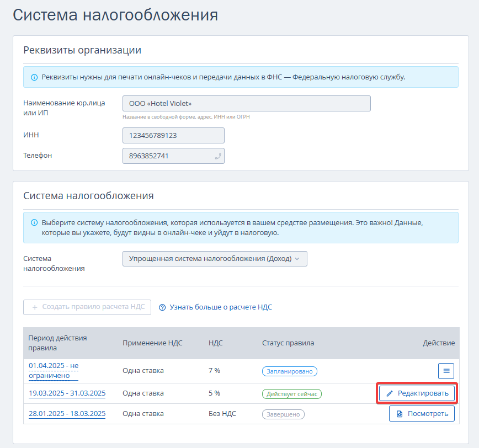The image size is (479, 448).
Task: Click Одна ставка in the 7 % row
Action: click(143, 370)
